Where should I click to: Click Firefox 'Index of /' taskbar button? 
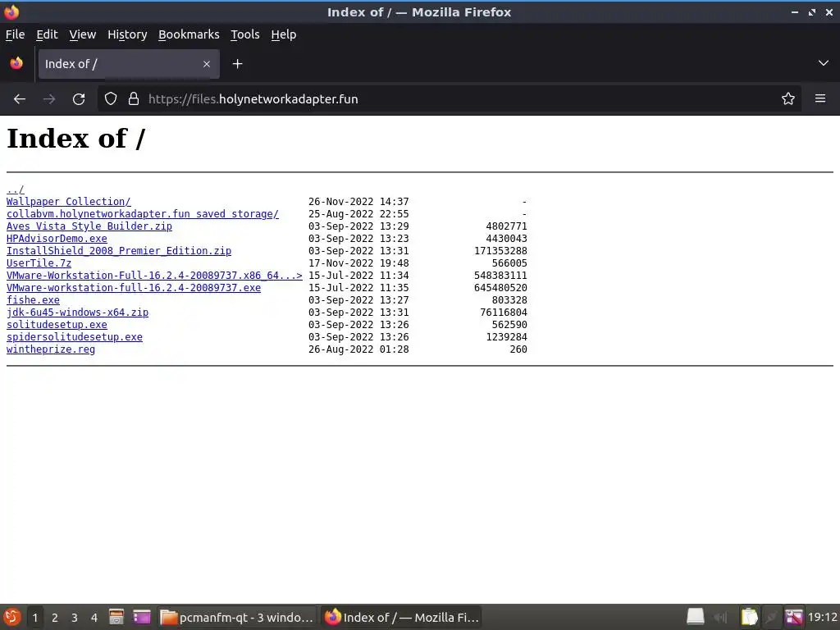pos(402,617)
